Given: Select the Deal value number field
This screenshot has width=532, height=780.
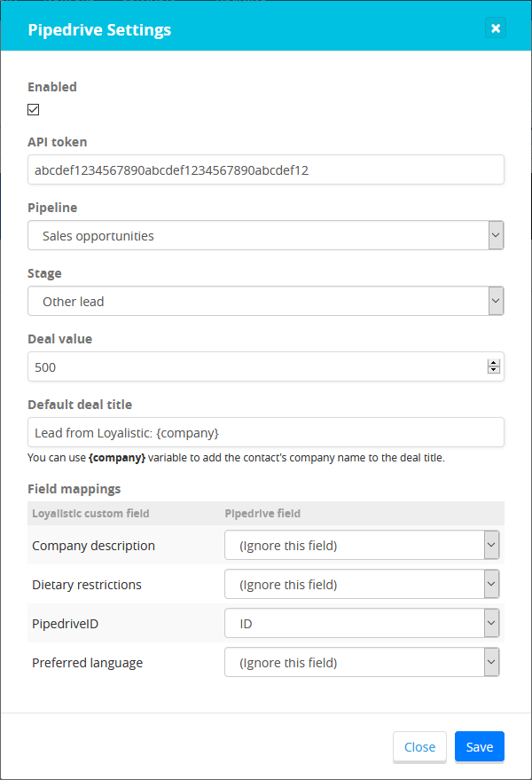Looking at the screenshot, I should tap(248, 366).
